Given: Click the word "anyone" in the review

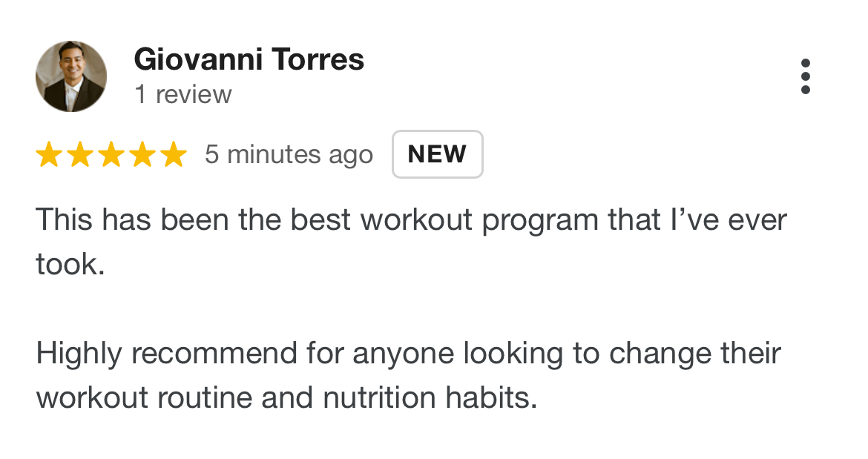Looking at the screenshot, I should coord(404,355).
